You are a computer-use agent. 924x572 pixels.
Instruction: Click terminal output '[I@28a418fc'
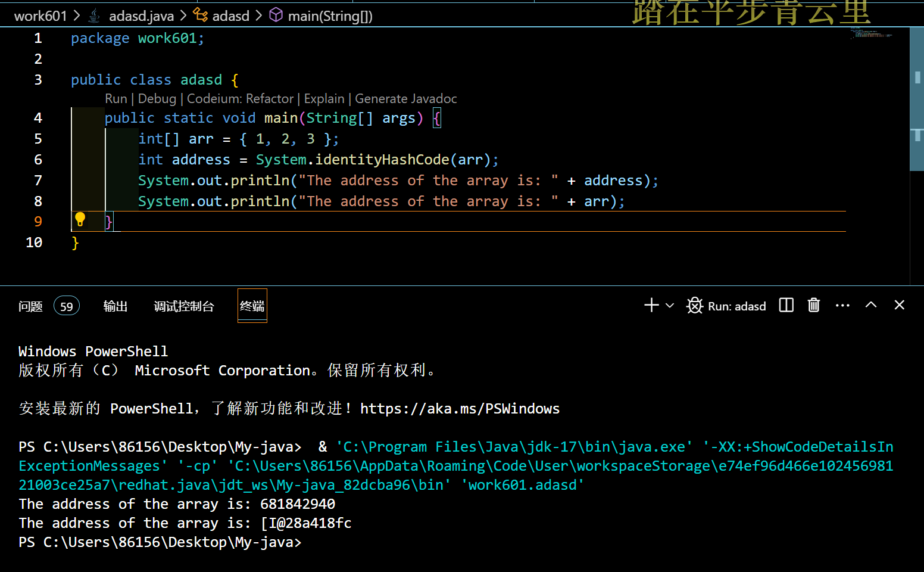306,523
